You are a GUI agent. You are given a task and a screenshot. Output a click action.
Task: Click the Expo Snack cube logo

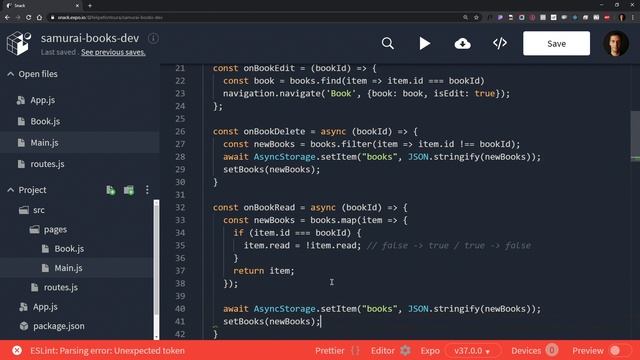pos(19,43)
